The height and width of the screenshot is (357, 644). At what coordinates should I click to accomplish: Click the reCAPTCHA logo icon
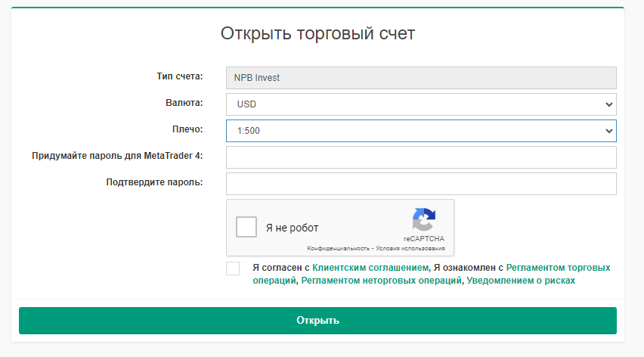coord(424,220)
